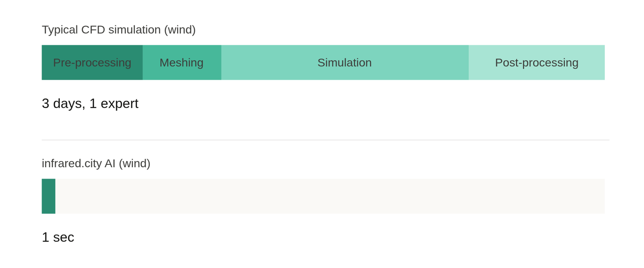The image size is (644, 268).
Task: Click the horizontal divider between sections
Action: coord(325,140)
